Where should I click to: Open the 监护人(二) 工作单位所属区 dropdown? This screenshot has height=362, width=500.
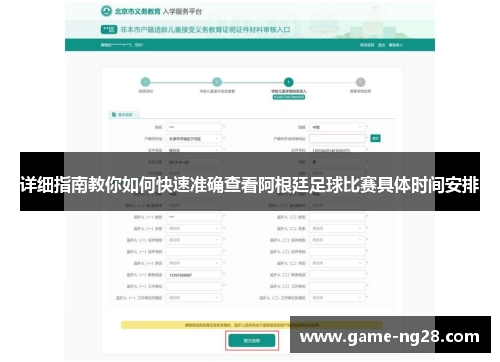tap(337, 298)
